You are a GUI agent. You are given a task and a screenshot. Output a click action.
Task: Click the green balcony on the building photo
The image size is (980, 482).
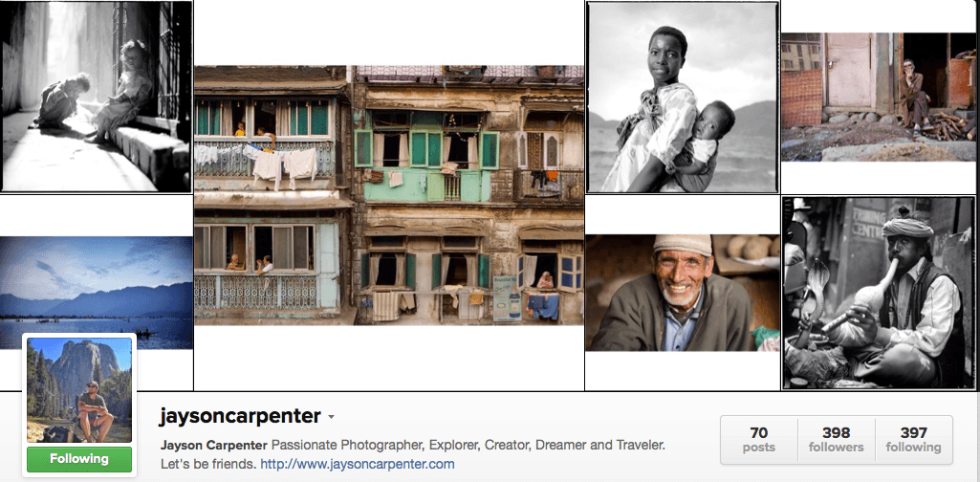tap(426, 186)
